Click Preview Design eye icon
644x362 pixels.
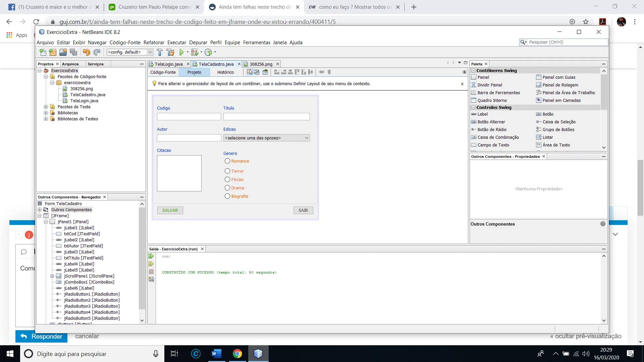click(265, 72)
